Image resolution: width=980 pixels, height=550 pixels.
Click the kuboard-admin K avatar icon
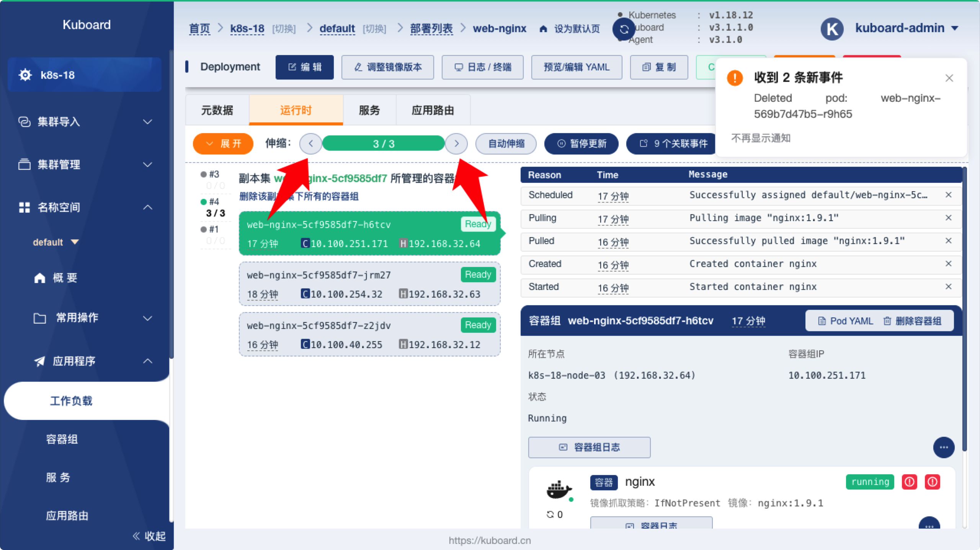(832, 29)
